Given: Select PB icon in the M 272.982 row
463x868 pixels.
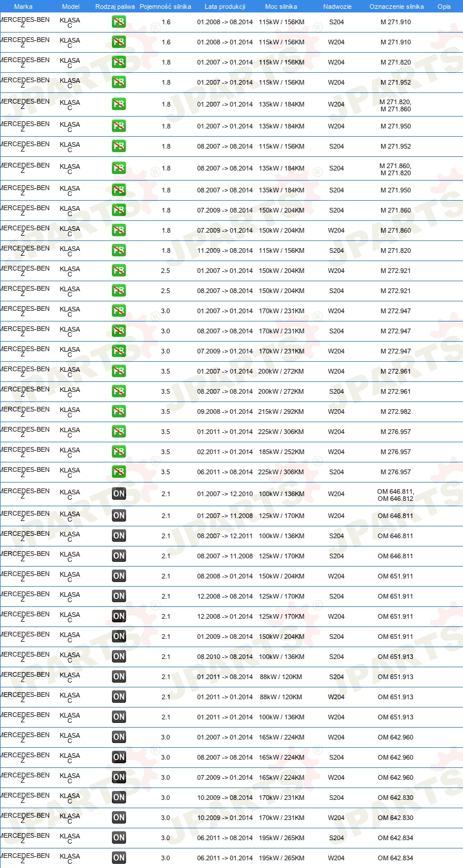Looking at the screenshot, I should 119,412.
